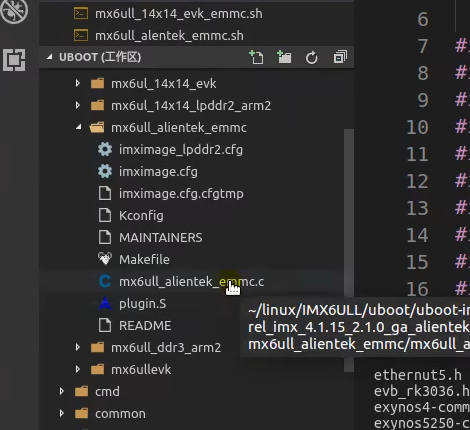
Task: Click open folder icon of mx6ull_alientek_emmc
Action: tap(97, 127)
